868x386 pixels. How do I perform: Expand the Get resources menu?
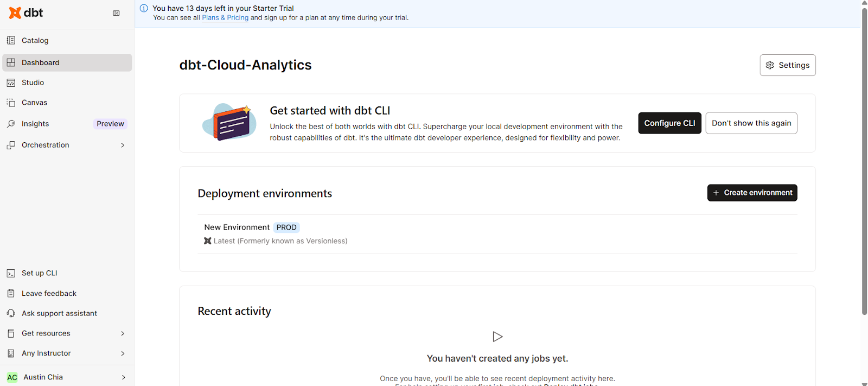pos(46,333)
